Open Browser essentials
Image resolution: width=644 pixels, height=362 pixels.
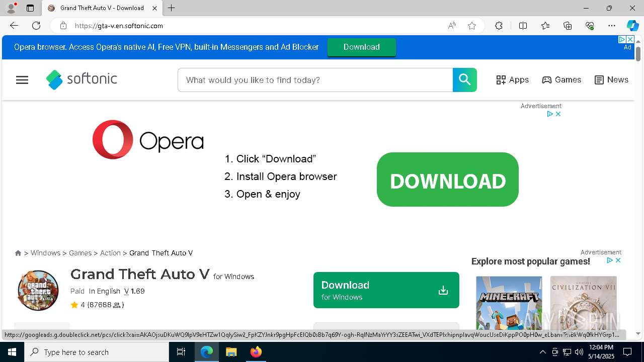point(590,26)
